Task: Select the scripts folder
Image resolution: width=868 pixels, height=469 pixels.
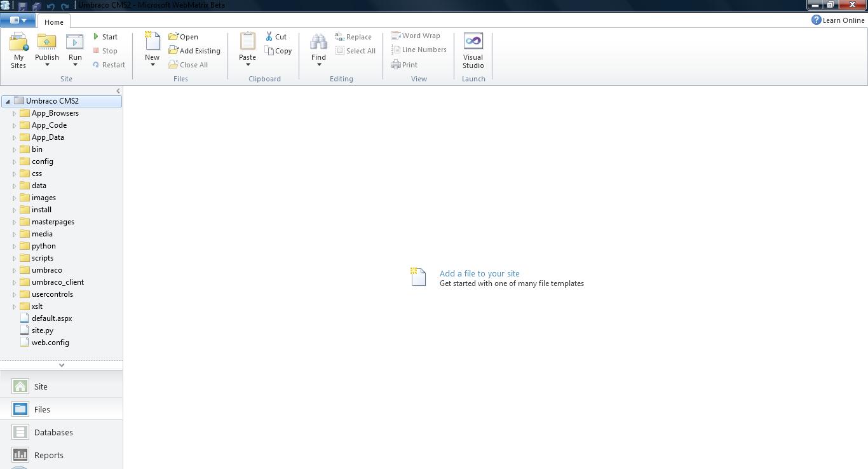Action: [x=43, y=258]
